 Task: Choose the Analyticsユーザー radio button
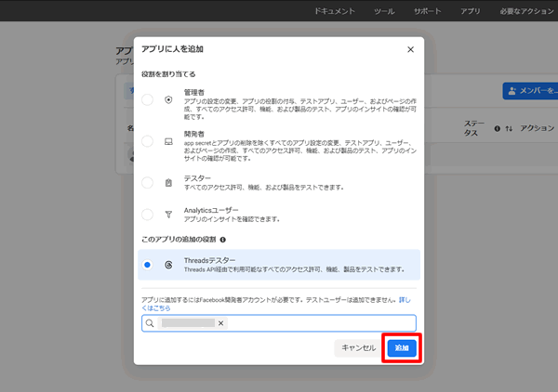(148, 214)
